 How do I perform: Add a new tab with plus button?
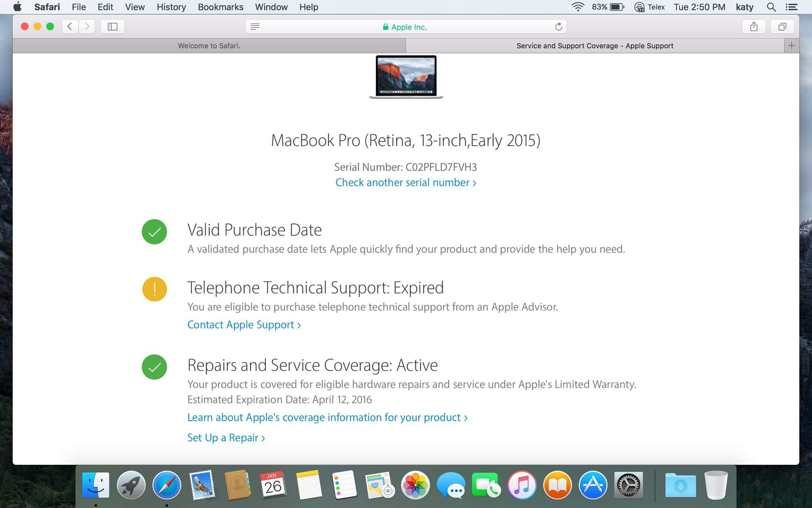pyautogui.click(x=791, y=46)
